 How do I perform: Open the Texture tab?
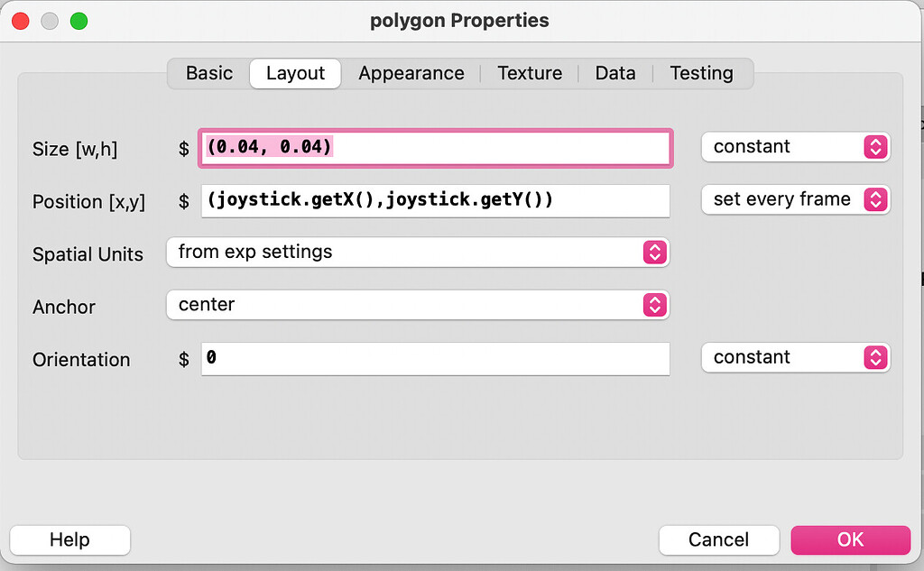click(x=530, y=73)
